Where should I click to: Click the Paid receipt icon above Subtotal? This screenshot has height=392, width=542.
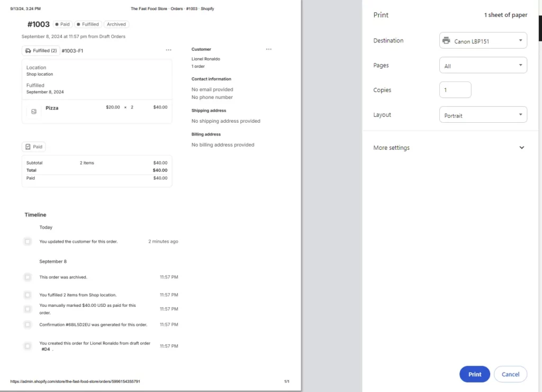coord(28,147)
